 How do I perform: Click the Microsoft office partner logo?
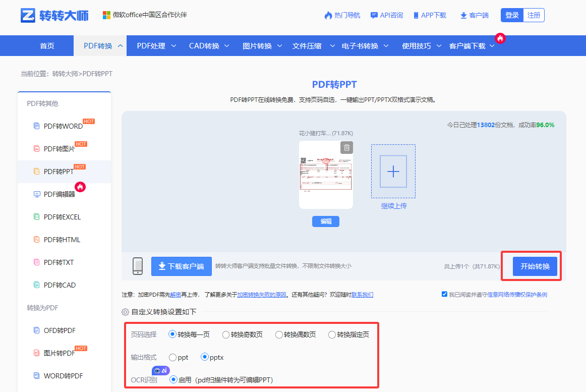pos(106,15)
